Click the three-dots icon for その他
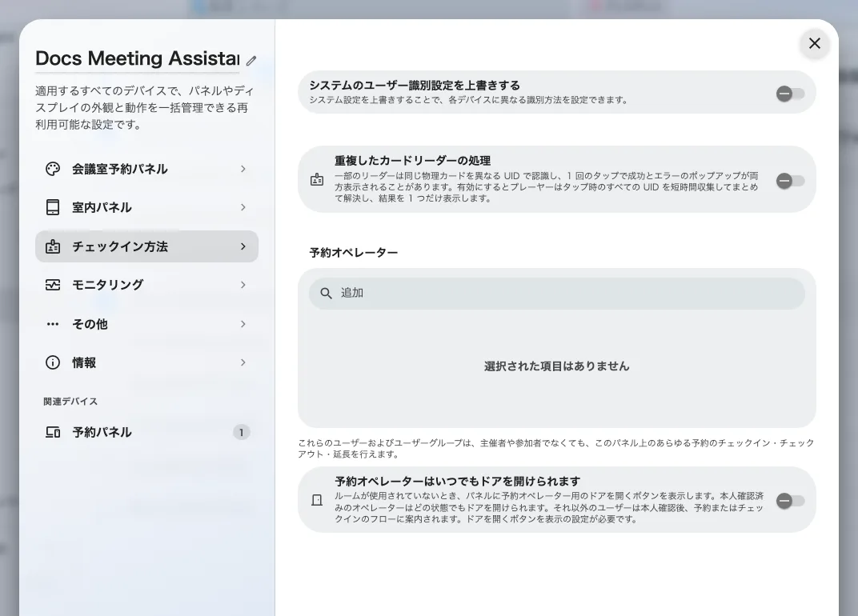The image size is (858, 616). (53, 324)
